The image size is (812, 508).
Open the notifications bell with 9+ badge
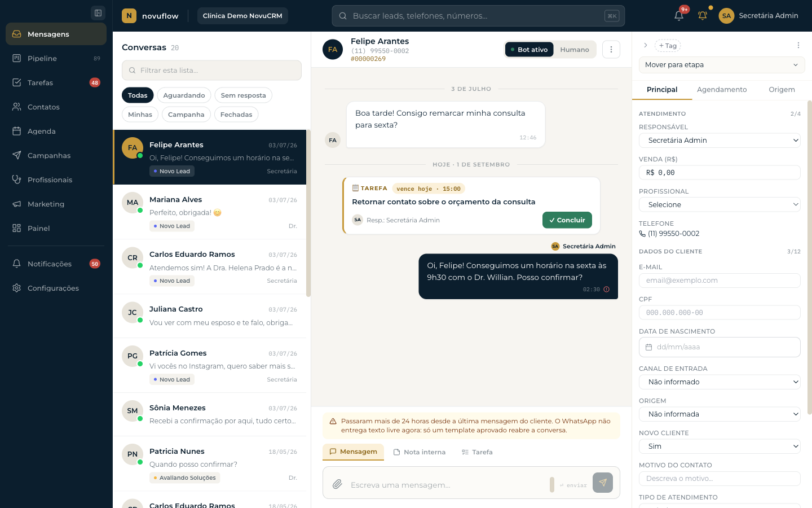coord(679,15)
